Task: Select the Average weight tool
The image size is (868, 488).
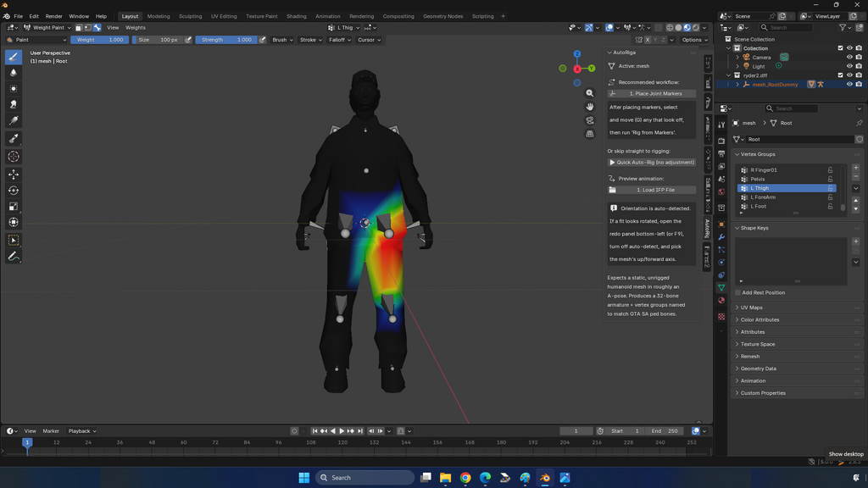Action: coord(14,88)
